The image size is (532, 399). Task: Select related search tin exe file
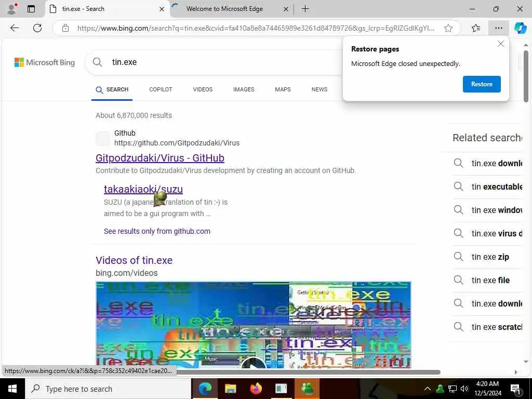[487, 281]
